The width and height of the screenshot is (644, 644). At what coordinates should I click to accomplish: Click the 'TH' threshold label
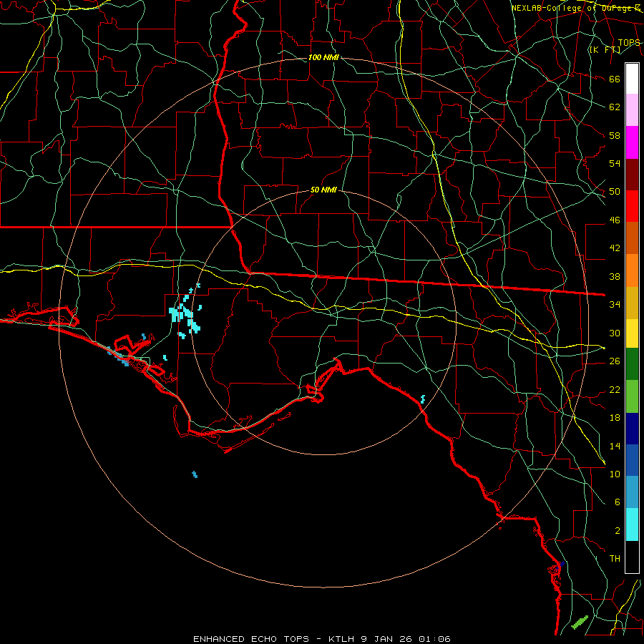click(x=615, y=559)
